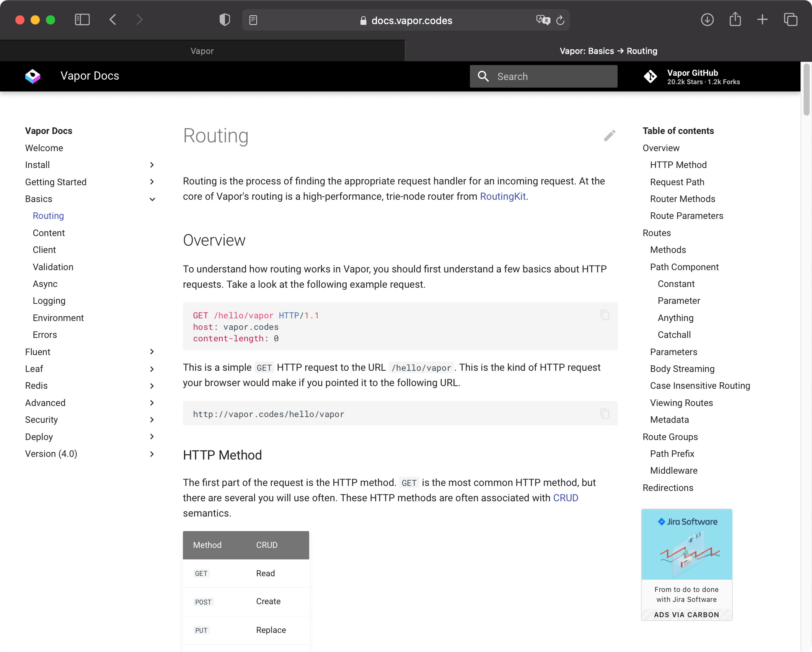Expand the Leaf section chevron
The height and width of the screenshot is (652, 812).
point(152,369)
